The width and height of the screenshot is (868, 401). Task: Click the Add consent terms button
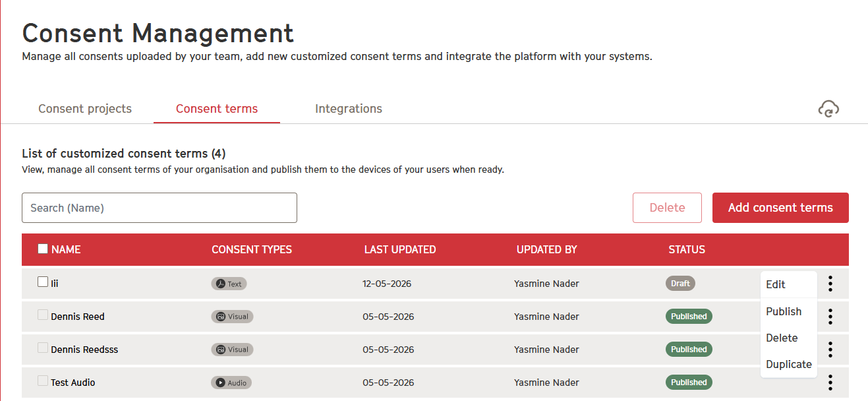pyautogui.click(x=780, y=208)
